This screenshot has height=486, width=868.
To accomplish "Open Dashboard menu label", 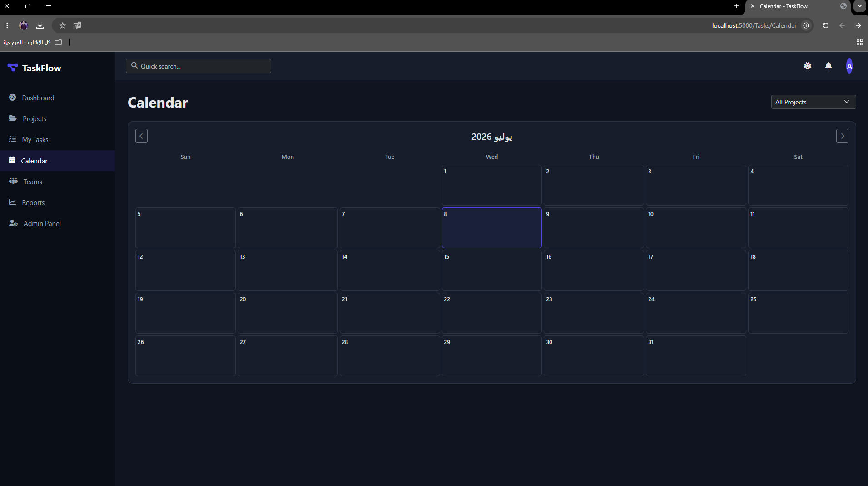I will [38, 98].
